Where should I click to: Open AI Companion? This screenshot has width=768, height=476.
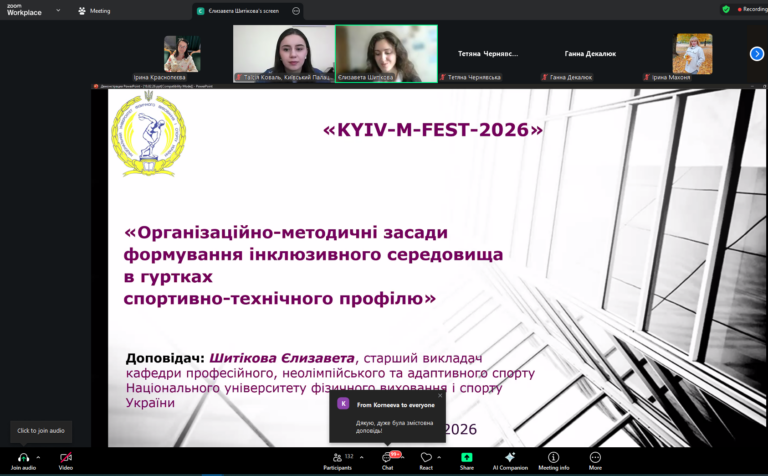pyautogui.click(x=510, y=460)
